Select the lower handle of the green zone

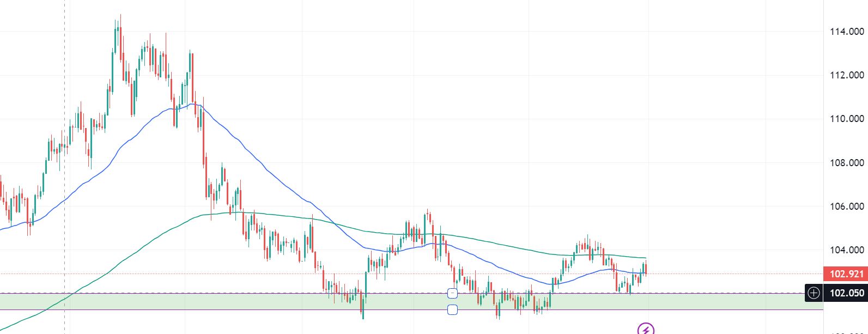(452, 310)
